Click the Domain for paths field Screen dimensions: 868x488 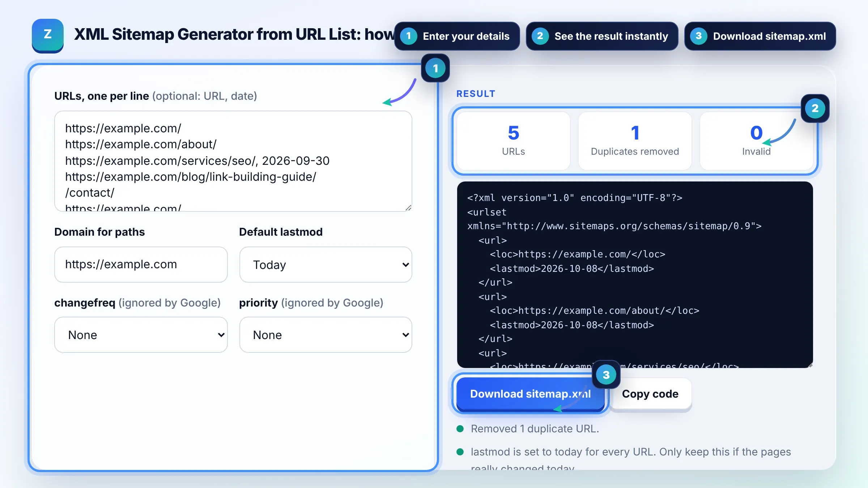[x=141, y=265]
